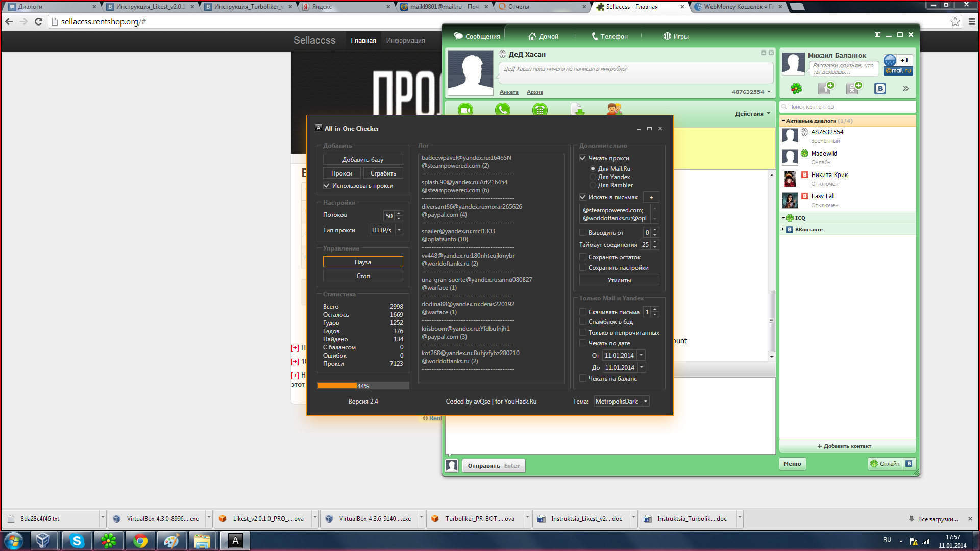The height and width of the screenshot is (551, 980).
Task: Click the Поиск контактов search field
Action: 847,107
